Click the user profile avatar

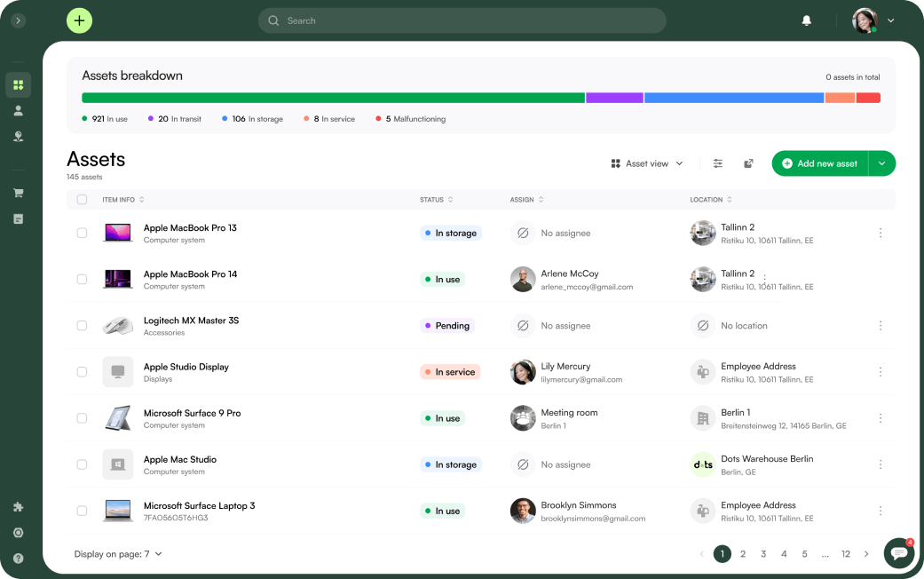point(865,20)
